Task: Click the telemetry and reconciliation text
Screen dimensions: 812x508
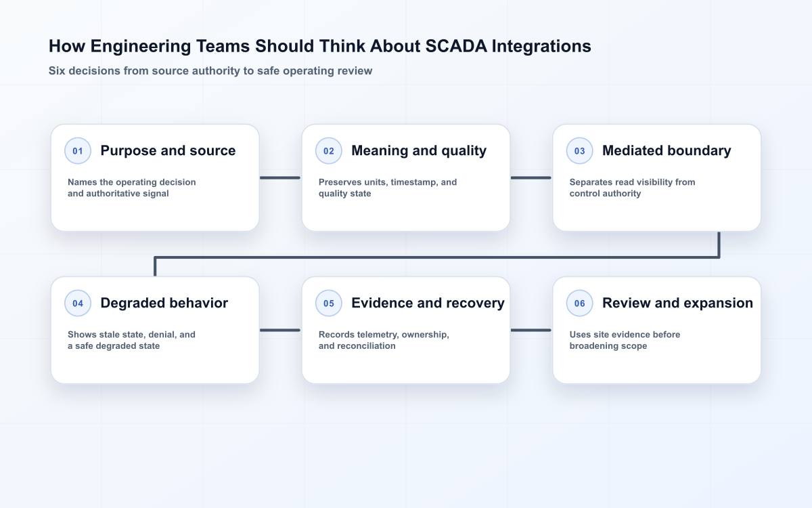Action: click(384, 340)
